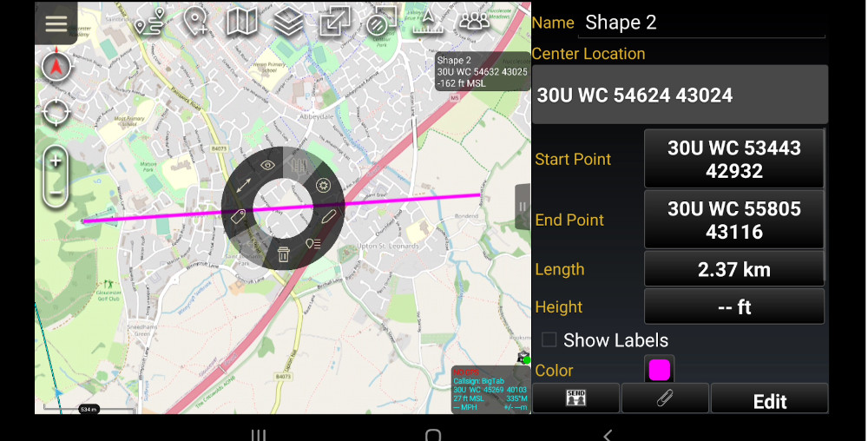Enable the Show Labels checkbox
Viewport: 868px width, 441px height.
(x=549, y=339)
